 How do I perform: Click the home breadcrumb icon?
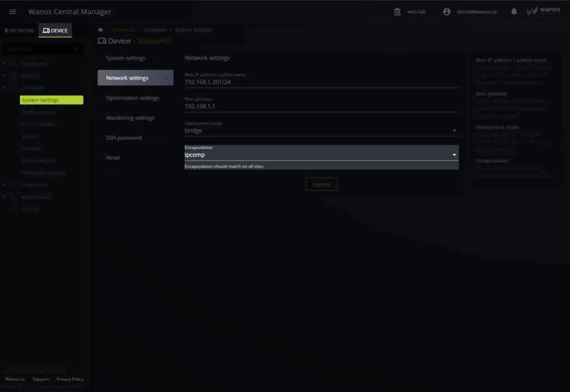point(100,30)
